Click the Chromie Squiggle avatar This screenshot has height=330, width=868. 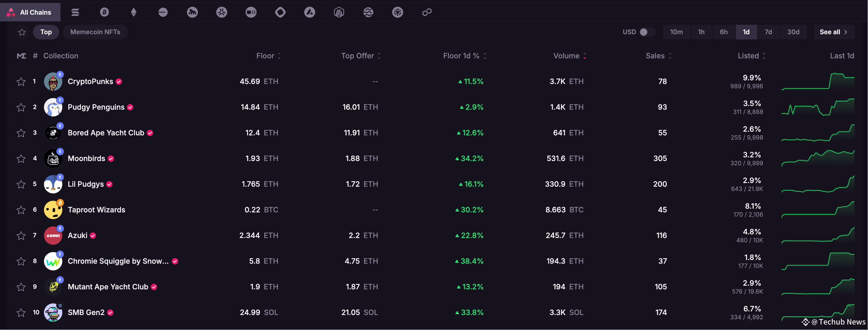coord(53,261)
